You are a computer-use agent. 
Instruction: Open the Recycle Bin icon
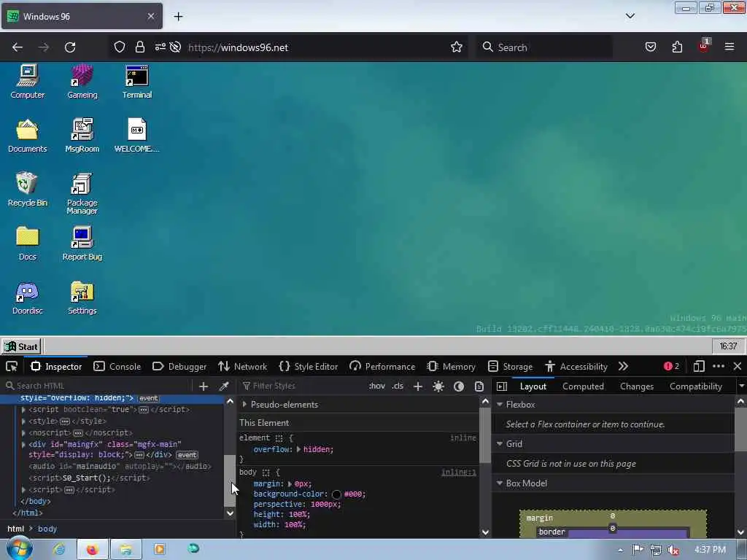tap(27, 190)
